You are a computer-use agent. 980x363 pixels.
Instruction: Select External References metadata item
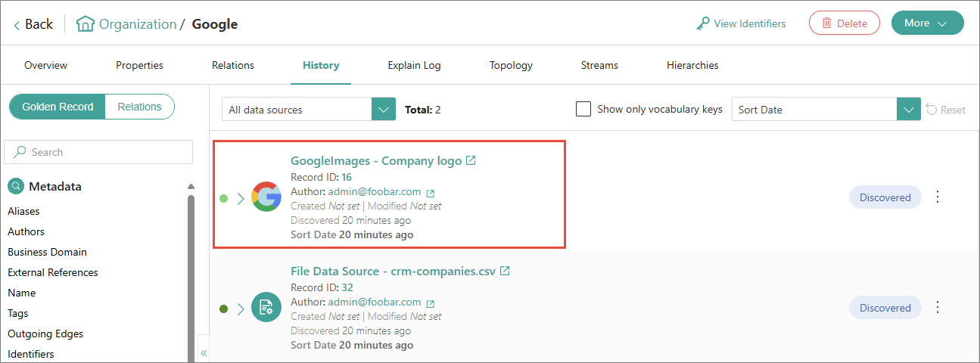[x=53, y=272]
